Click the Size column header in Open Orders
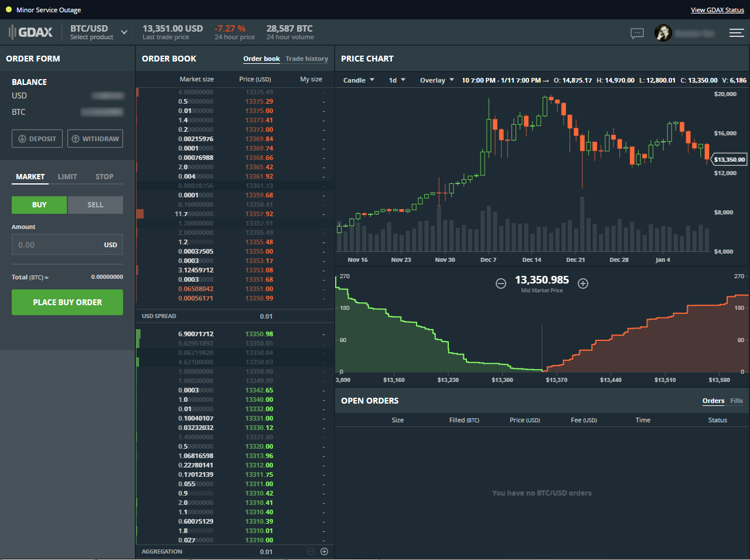This screenshot has height=560, width=750. [397, 420]
